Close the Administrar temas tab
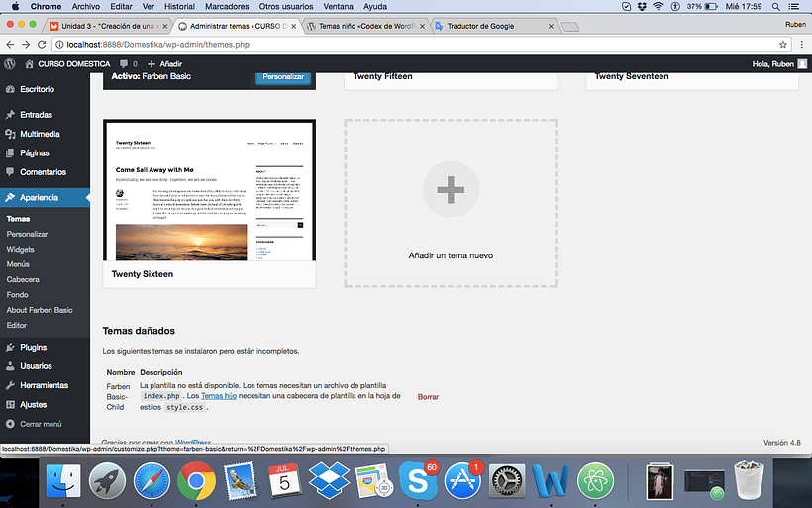 tap(294, 26)
